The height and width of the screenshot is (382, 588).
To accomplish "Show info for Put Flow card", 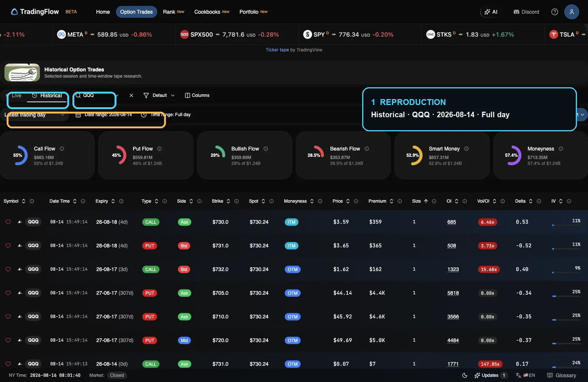I will pyautogui.click(x=160, y=149).
